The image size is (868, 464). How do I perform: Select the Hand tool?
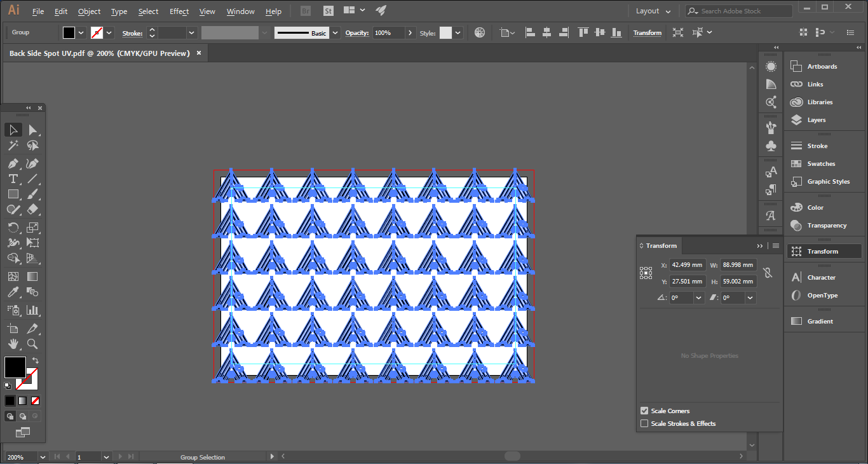13,344
